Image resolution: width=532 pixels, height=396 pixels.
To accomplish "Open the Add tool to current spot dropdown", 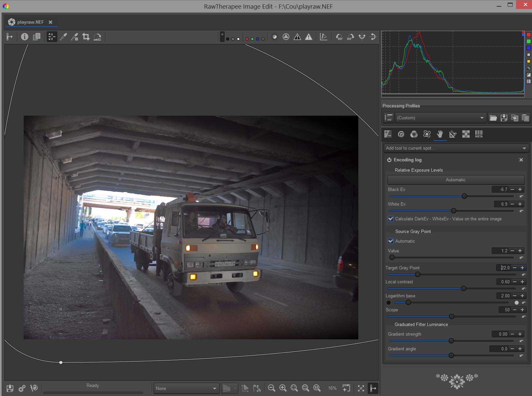I will pyautogui.click(x=456, y=148).
